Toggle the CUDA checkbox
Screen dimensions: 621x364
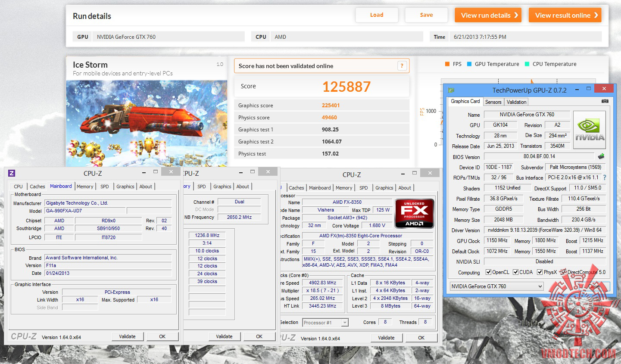coord(515,272)
